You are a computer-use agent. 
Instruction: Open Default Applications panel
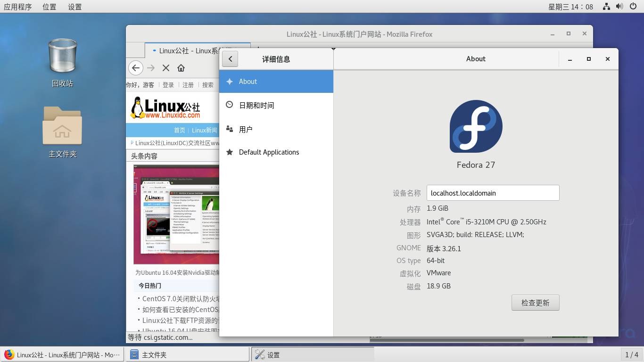tap(276, 152)
